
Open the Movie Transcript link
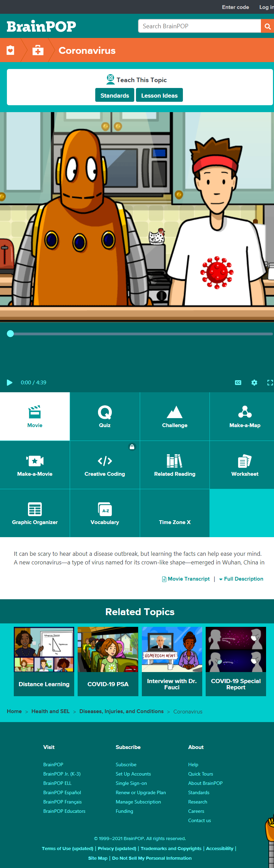coord(188,579)
